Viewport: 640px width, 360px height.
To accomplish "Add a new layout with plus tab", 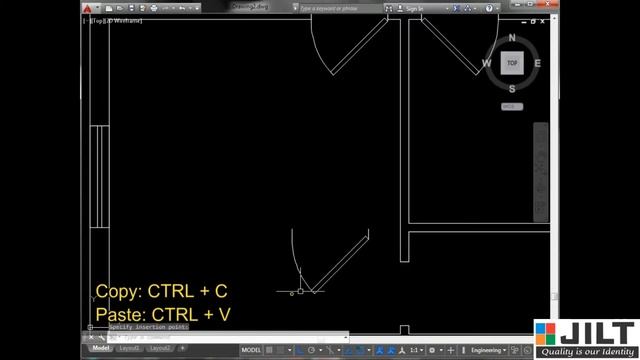I will 182,348.
